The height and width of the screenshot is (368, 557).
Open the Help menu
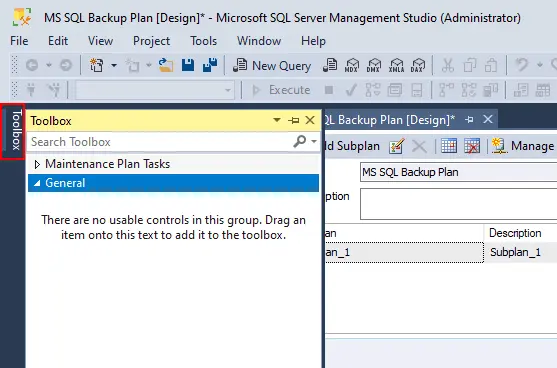click(313, 41)
